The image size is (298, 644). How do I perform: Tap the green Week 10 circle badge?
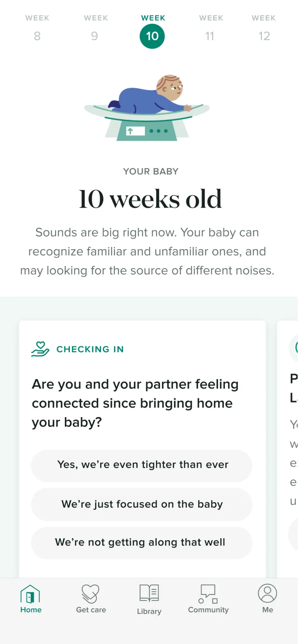tap(152, 36)
